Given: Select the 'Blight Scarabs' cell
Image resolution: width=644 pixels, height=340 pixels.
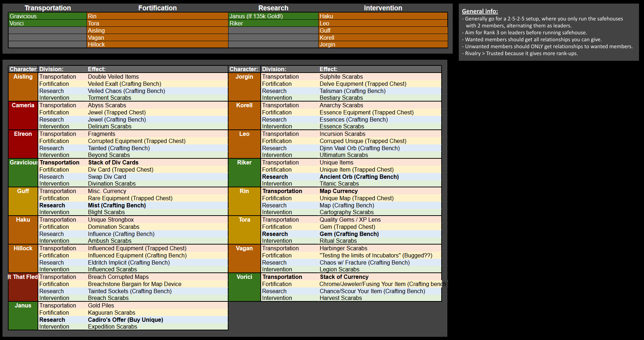Looking at the screenshot, I should pos(157,212).
